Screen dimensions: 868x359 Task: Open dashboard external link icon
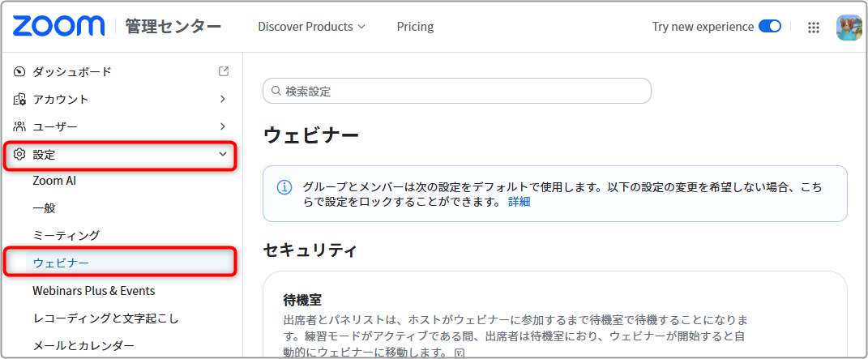(x=224, y=71)
